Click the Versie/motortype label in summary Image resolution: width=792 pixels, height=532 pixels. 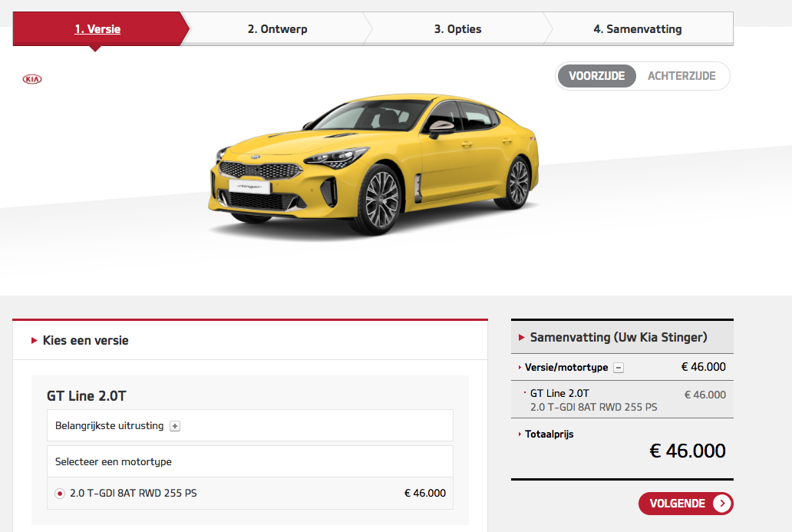point(566,367)
